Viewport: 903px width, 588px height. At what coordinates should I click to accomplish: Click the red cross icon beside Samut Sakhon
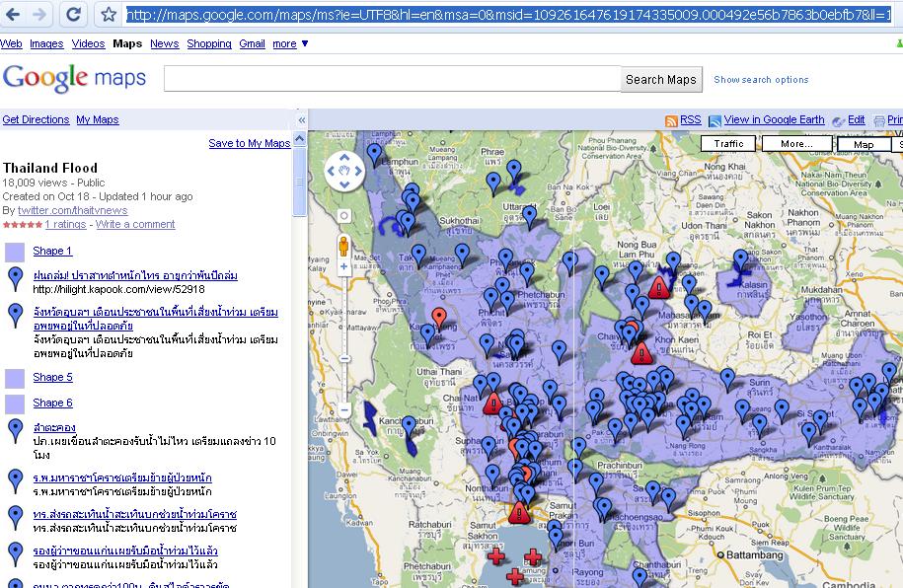coord(495,556)
